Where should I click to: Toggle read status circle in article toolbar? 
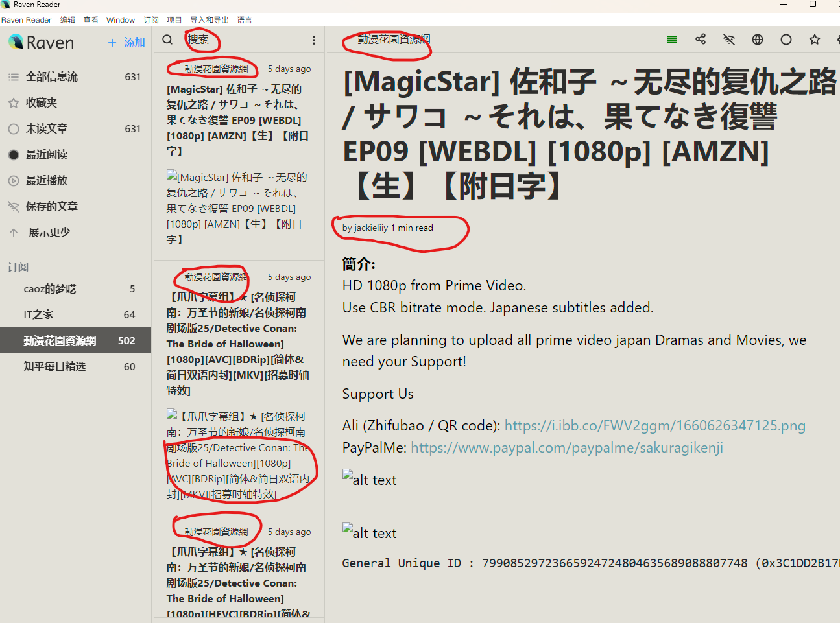(x=786, y=40)
